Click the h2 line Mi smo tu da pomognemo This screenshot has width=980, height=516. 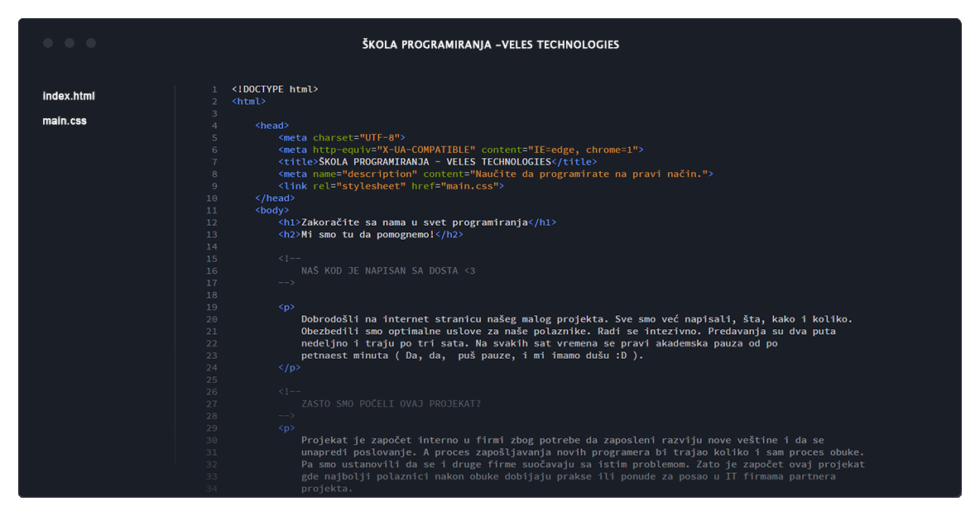click(370, 235)
